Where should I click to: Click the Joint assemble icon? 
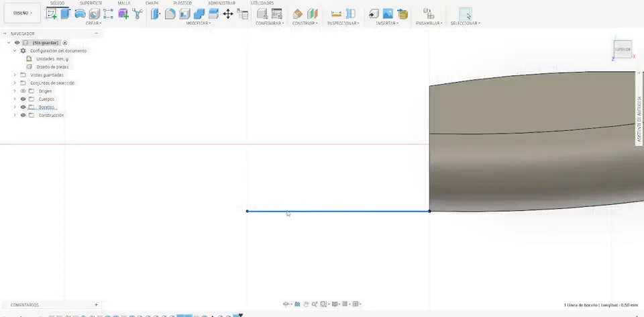pyautogui.click(x=429, y=14)
